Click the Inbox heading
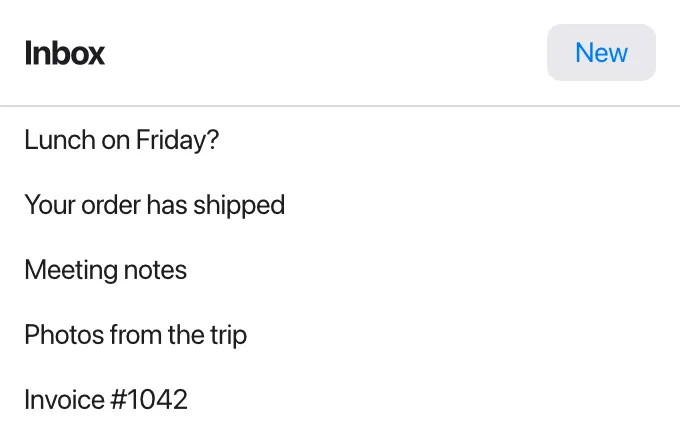 tap(65, 53)
